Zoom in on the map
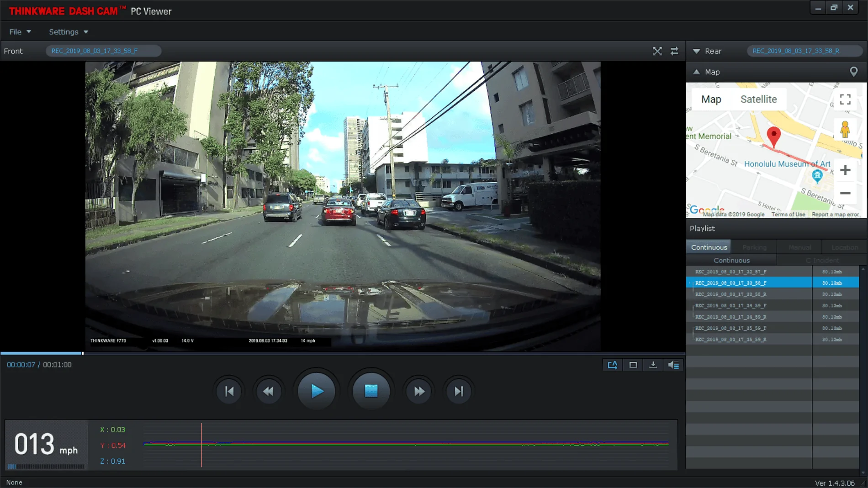The height and width of the screenshot is (488, 868). (845, 170)
